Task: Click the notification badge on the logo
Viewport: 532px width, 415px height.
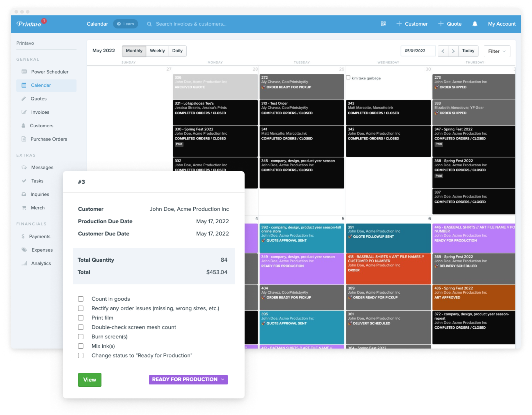Action: click(x=44, y=21)
